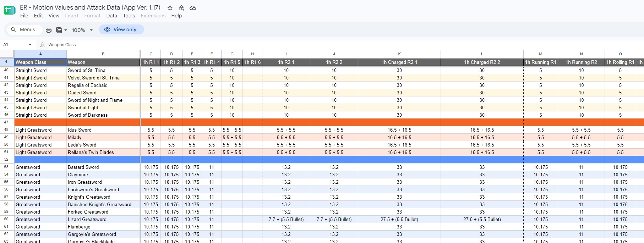The height and width of the screenshot is (243, 644).
Task: Click the Insert menu
Action: coord(72,16)
